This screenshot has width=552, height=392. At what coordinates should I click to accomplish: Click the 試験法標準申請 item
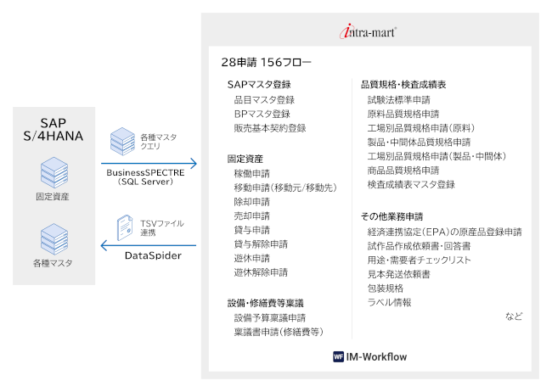click(397, 99)
